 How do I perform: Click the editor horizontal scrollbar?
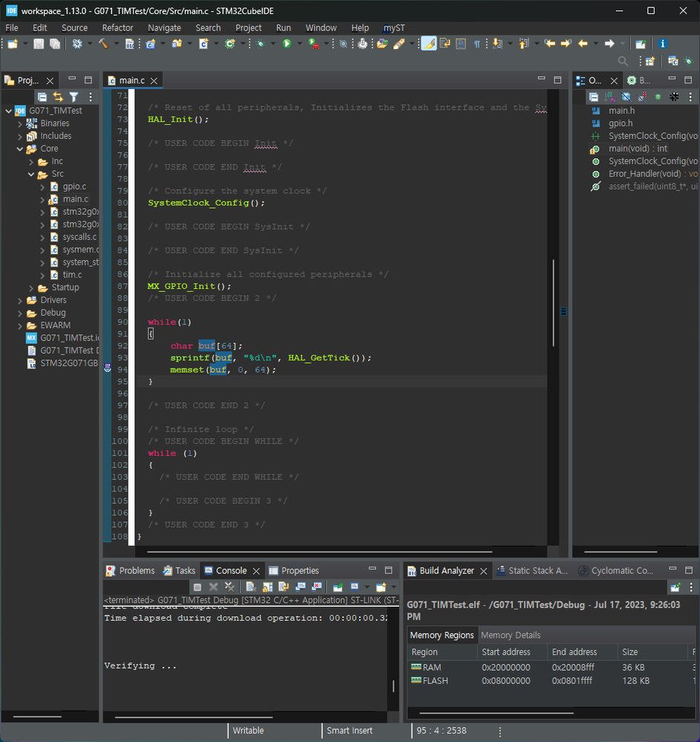(x=320, y=551)
